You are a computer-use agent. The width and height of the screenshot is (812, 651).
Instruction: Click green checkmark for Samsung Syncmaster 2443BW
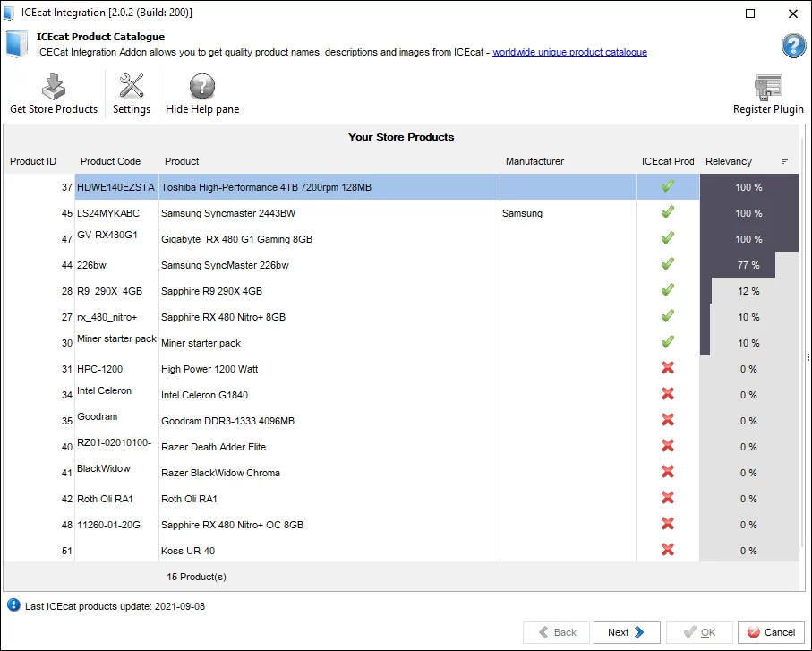click(x=667, y=213)
